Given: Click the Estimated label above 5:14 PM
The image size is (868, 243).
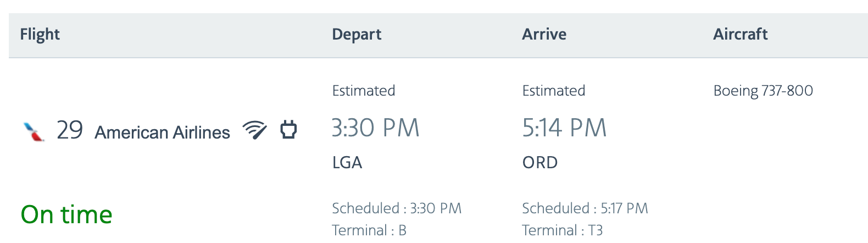Looking at the screenshot, I should coord(554,91).
